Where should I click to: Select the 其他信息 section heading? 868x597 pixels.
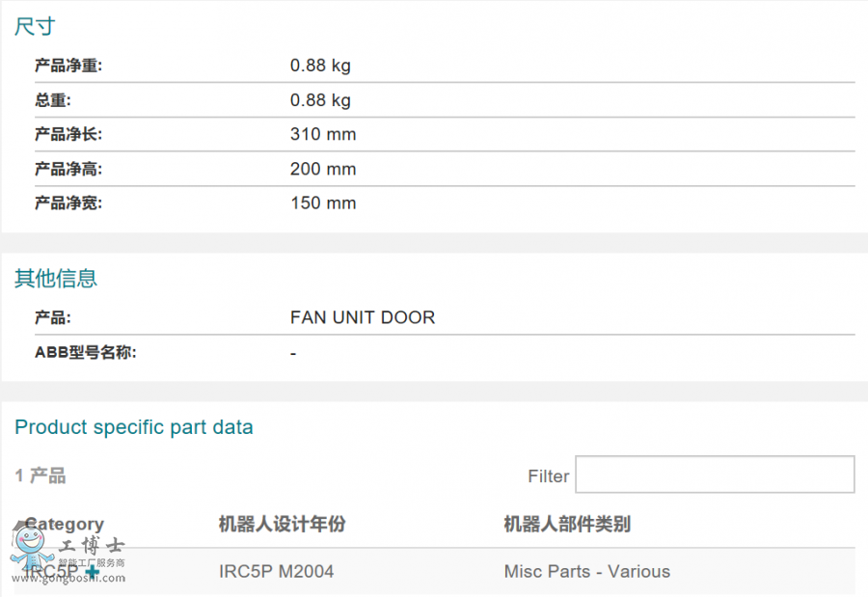click(55, 279)
